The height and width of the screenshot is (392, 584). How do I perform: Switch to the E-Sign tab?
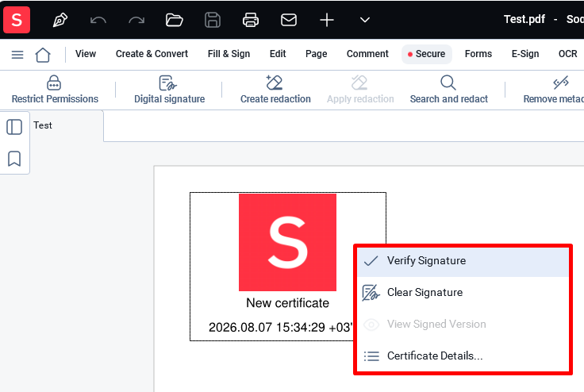pos(525,54)
